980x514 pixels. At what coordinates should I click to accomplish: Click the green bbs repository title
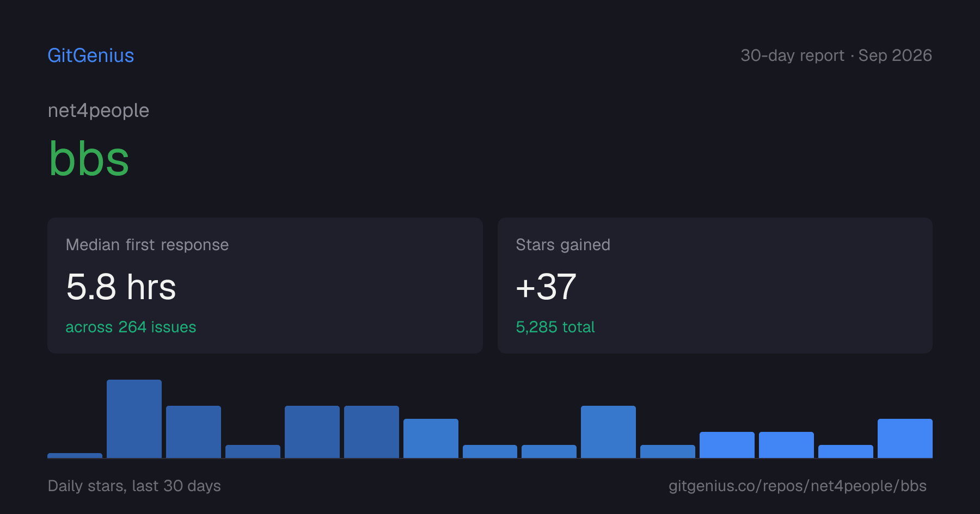pyautogui.click(x=89, y=159)
